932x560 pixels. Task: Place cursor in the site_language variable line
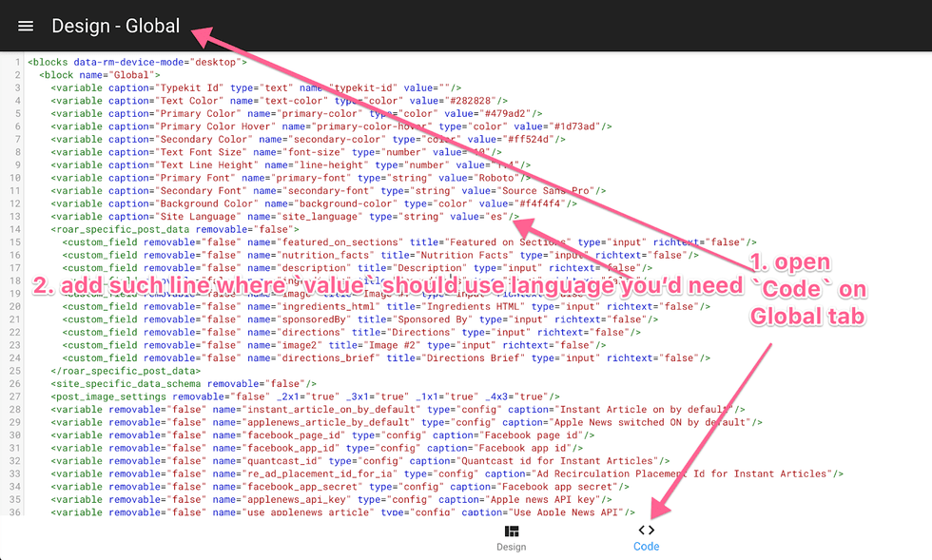click(285, 216)
